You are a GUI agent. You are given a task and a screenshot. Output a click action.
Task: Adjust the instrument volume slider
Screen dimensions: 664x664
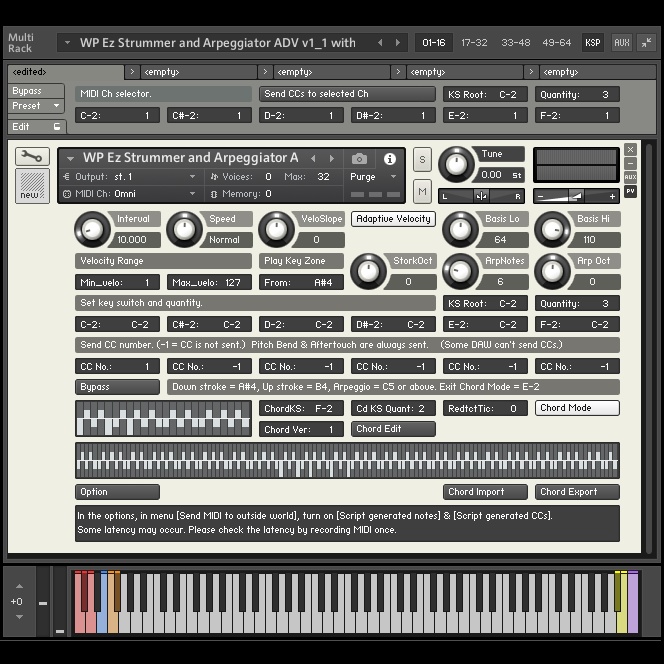[576, 196]
